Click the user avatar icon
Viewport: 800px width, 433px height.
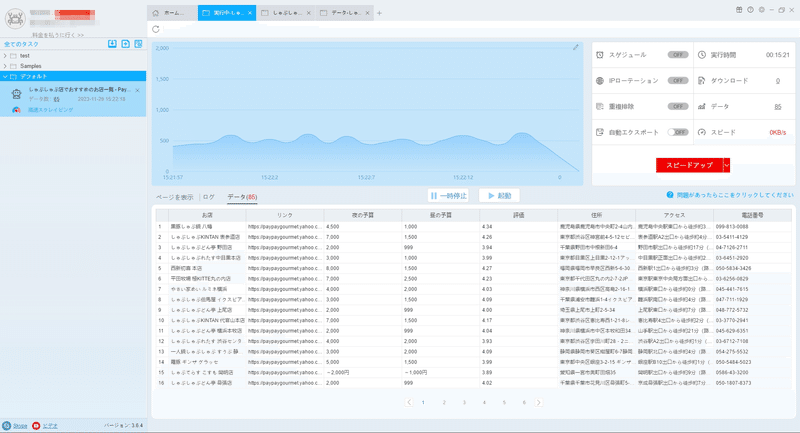[x=15, y=19]
